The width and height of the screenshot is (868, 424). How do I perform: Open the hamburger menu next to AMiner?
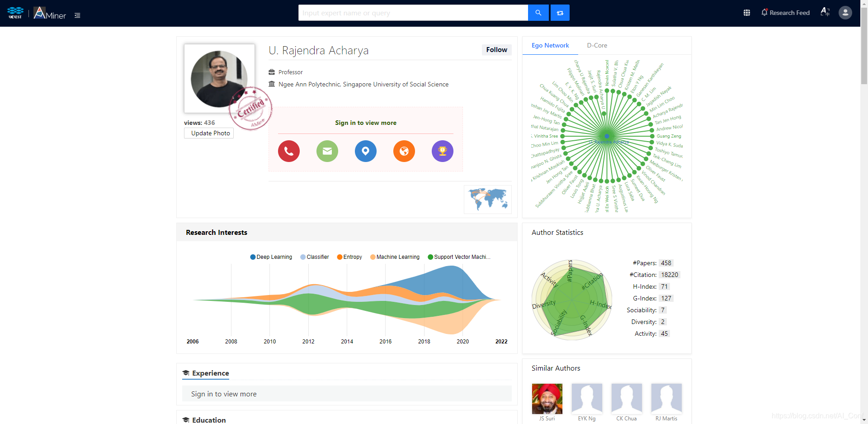[x=78, y=15]
